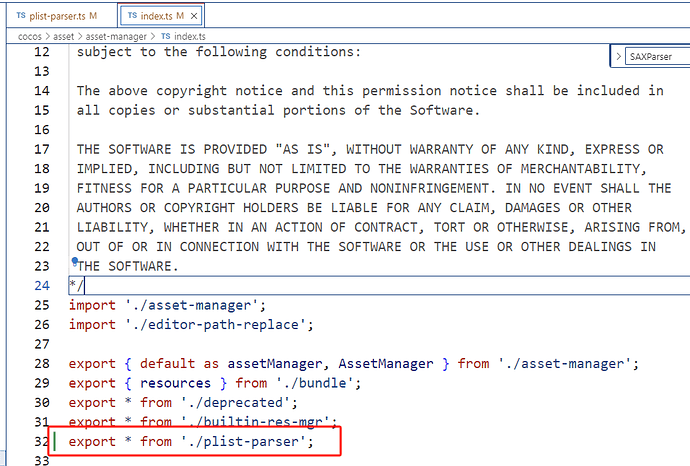Click index.ts in the breadcrumb path
Viewport: 690px width, 466px height.
click(190, 36)
